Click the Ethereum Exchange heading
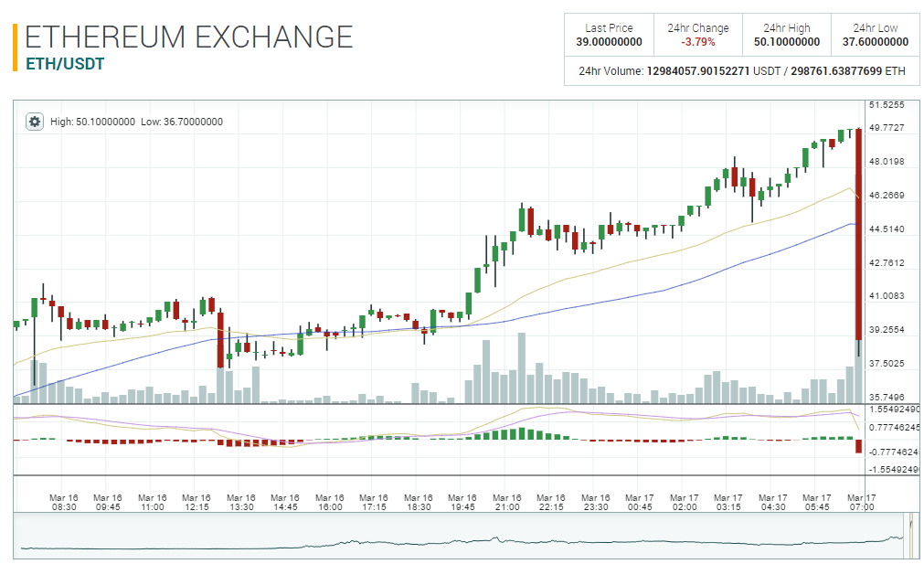 (x=188, y=37)
